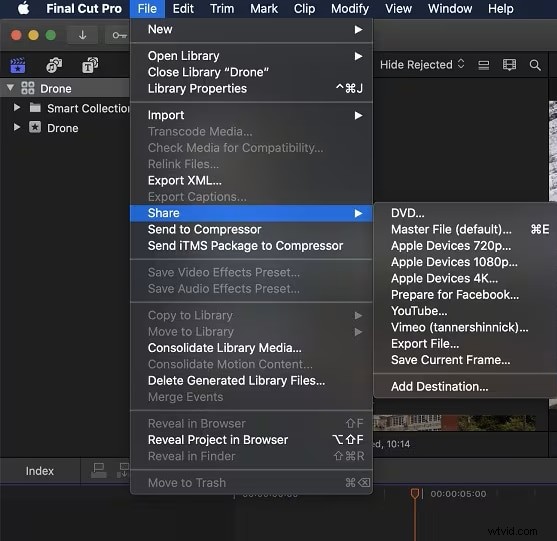The image size is (557, 541).
Task: Choose Apple Devices 720p...
Action: pos(465,246)
